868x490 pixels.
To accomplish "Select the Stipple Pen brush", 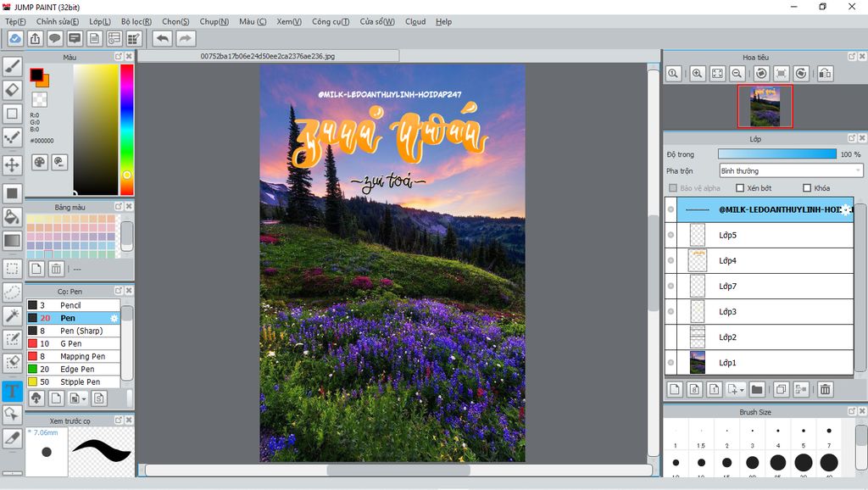I will point(73,381).
